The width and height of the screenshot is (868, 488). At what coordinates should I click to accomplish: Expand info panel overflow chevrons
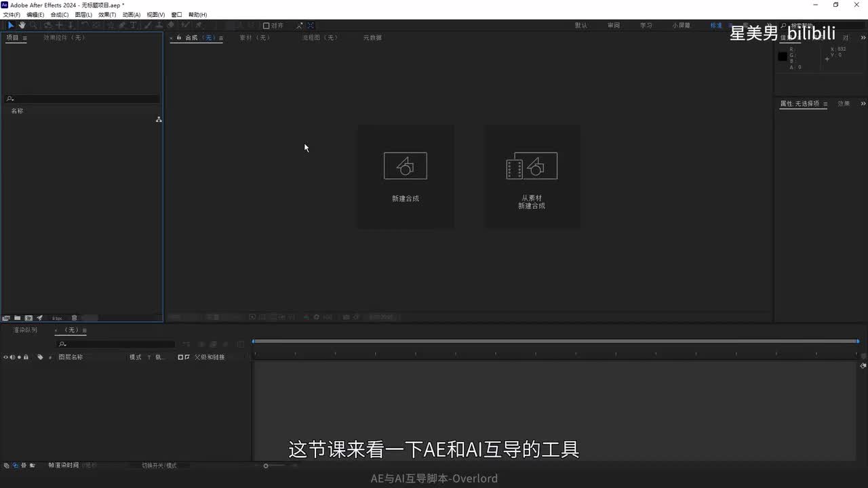tap(863, 38)
